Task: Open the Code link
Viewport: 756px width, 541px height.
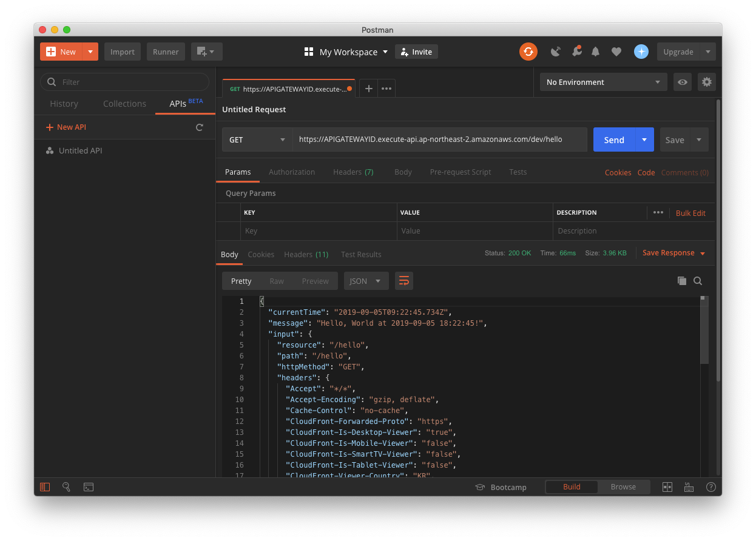Action: 646,173
